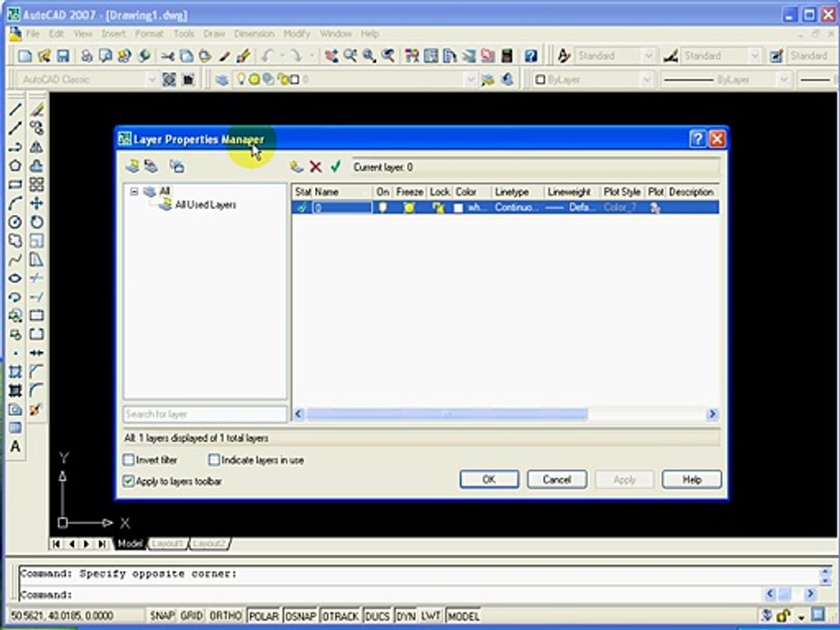Click the layer 0 name field
Screen dimensions: 840x630
[342, 207]
